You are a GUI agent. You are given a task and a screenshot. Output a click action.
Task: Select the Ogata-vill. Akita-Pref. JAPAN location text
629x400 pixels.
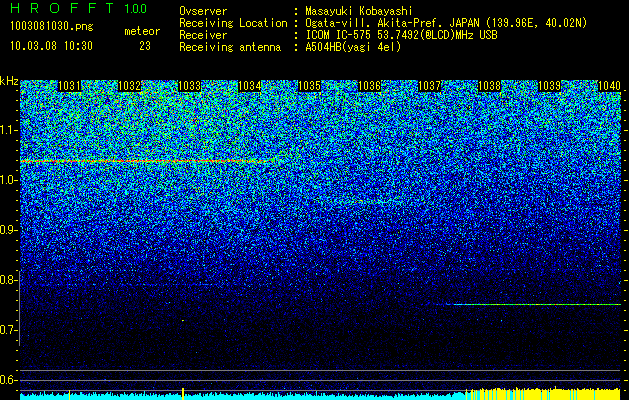coord(446,23)
